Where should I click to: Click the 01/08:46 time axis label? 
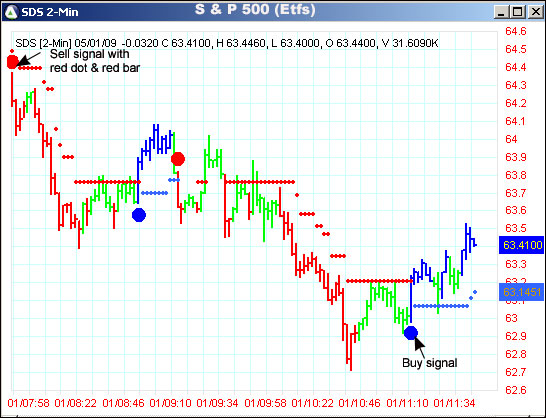pyautogui.click(x=123, y=403)
